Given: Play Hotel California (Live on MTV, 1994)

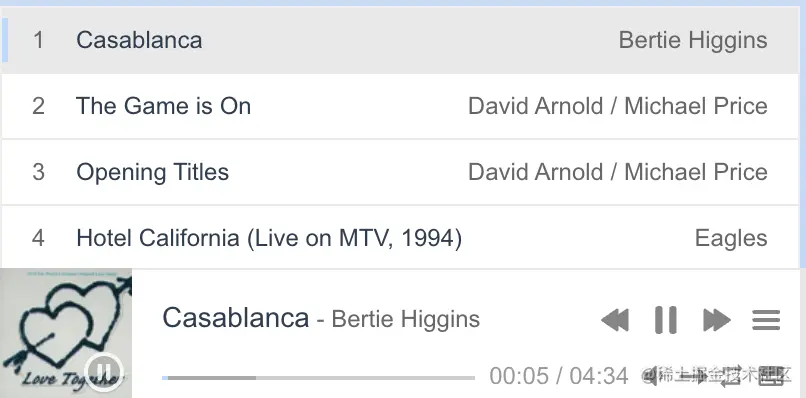Looking at the screenshot, I should [400, 237].
